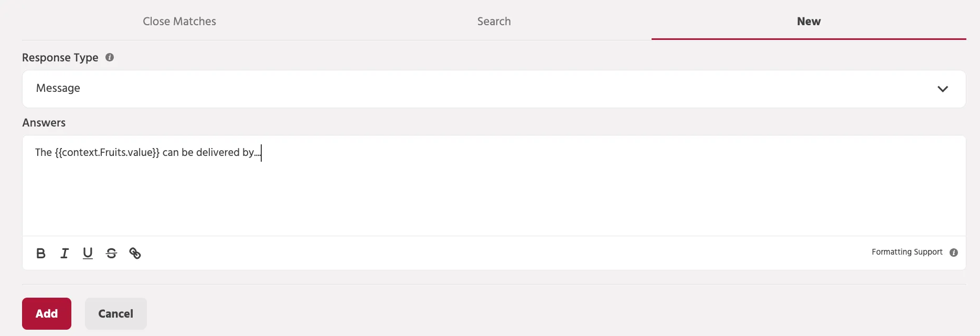The width and height of the screenshot is (980, 336).
Task: Toggle bold formatting in the answer editor
Action: [x=41, y=254]
